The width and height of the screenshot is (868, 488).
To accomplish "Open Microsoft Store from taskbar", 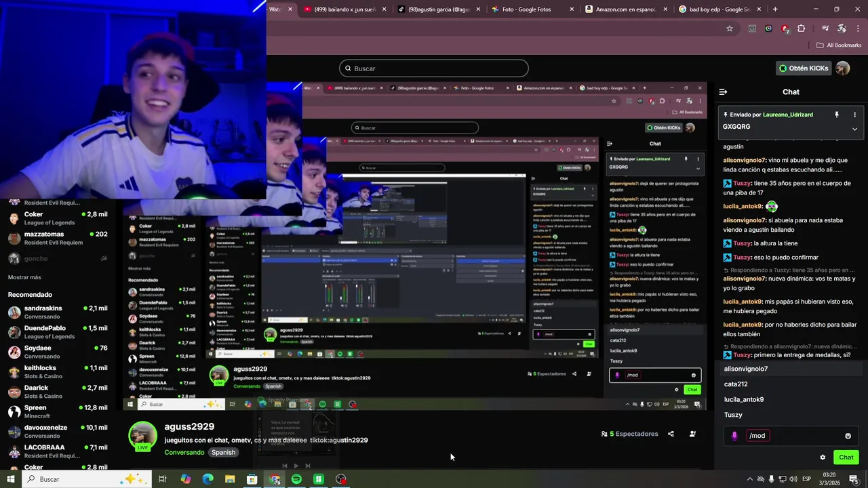I will tap(252, 479).
